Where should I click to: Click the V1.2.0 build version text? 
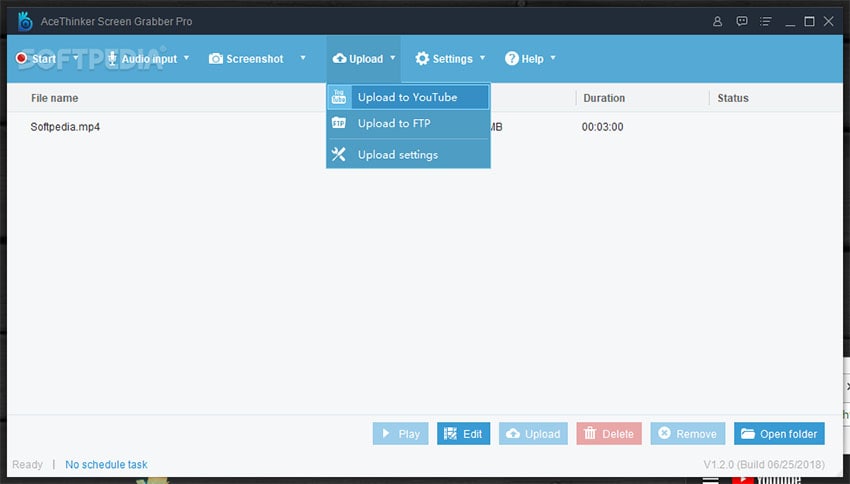coord(764,464)
